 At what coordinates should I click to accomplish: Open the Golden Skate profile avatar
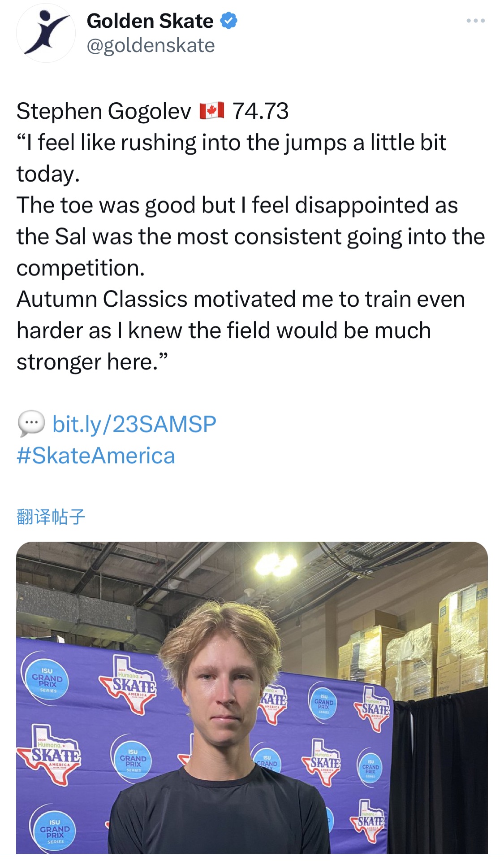tap(46, 33)
